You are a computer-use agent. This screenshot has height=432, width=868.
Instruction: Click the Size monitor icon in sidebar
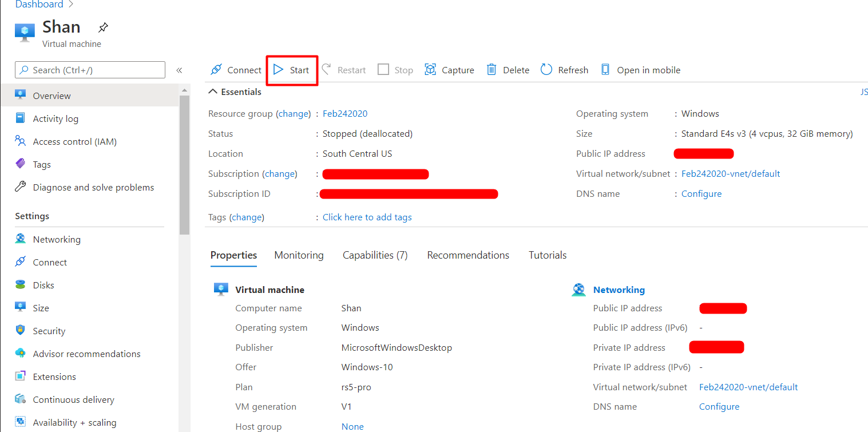tap(21, 307)
